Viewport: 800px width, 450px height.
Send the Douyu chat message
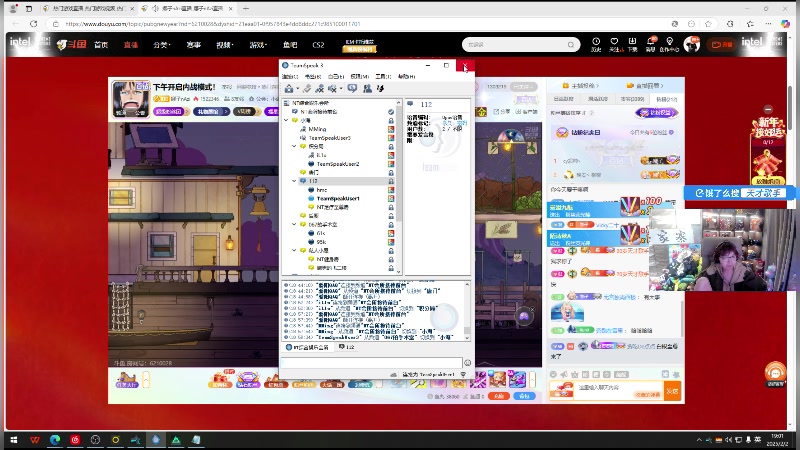pos(672,391)
